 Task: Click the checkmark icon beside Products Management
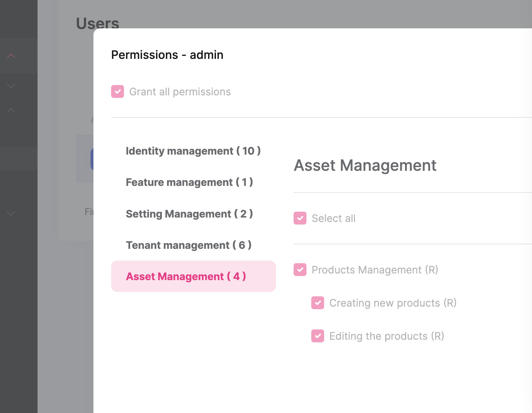point(300,269)
